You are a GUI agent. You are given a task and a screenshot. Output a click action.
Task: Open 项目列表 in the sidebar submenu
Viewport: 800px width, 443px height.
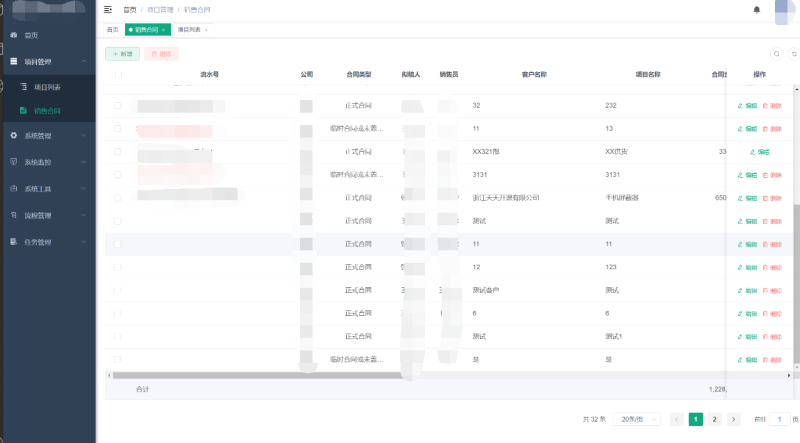tap(47, 87)
